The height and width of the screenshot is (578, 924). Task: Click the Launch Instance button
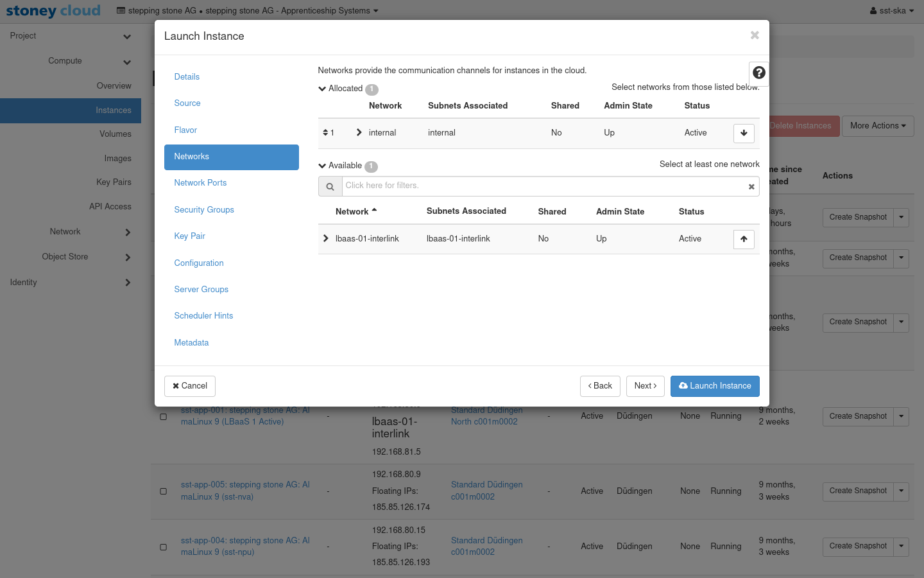[714, 386]
